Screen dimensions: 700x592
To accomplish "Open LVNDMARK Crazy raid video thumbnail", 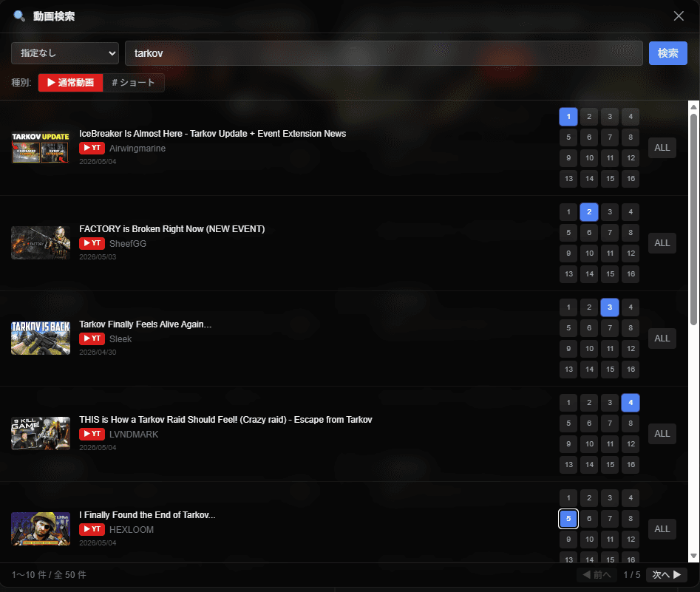I will point(41,434).
